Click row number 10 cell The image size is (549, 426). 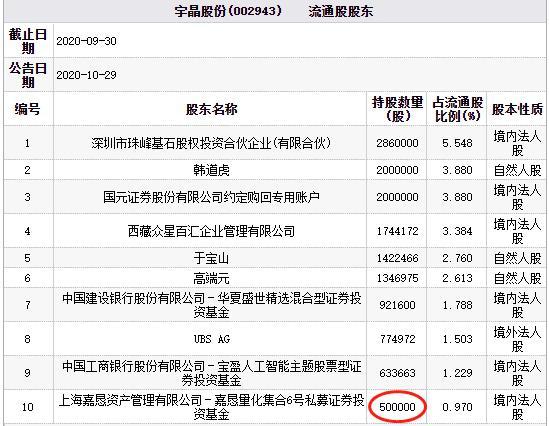[28, 407]
